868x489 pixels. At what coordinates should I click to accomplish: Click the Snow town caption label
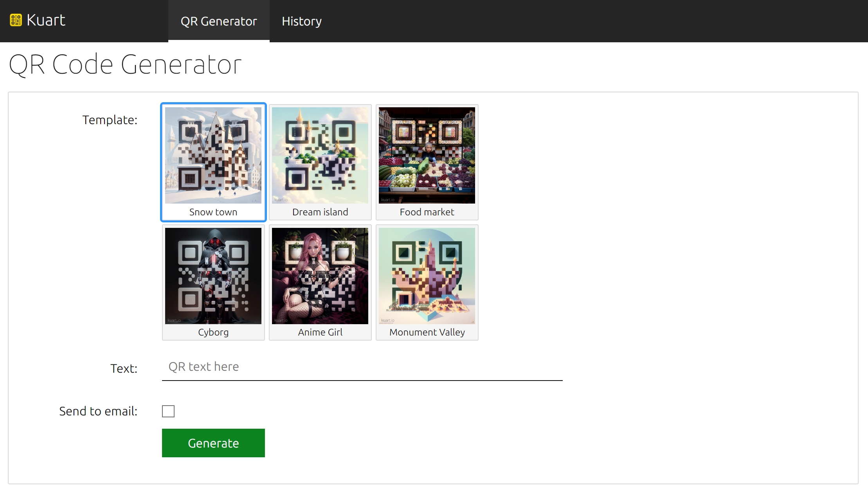213,212
